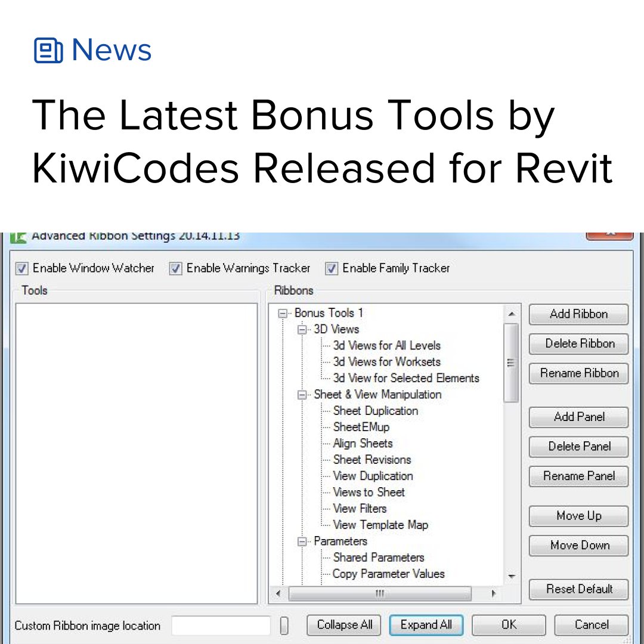Image resolution: width=644 pixels, height=644 pixels.
Task: Select Copy Parameter Values tool
Action: [x=389, y=574]
